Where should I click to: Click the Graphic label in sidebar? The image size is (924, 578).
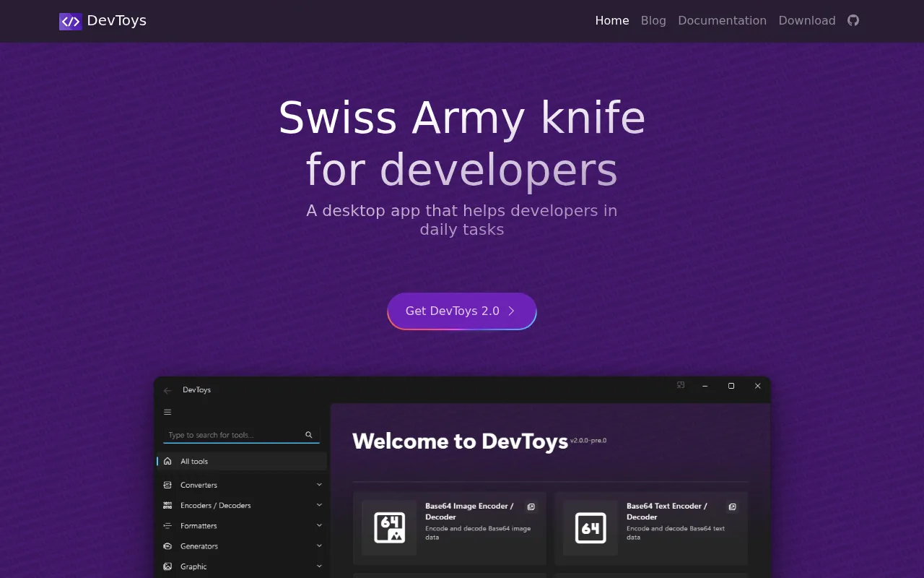pyautogui.click(x=193, y=566)
